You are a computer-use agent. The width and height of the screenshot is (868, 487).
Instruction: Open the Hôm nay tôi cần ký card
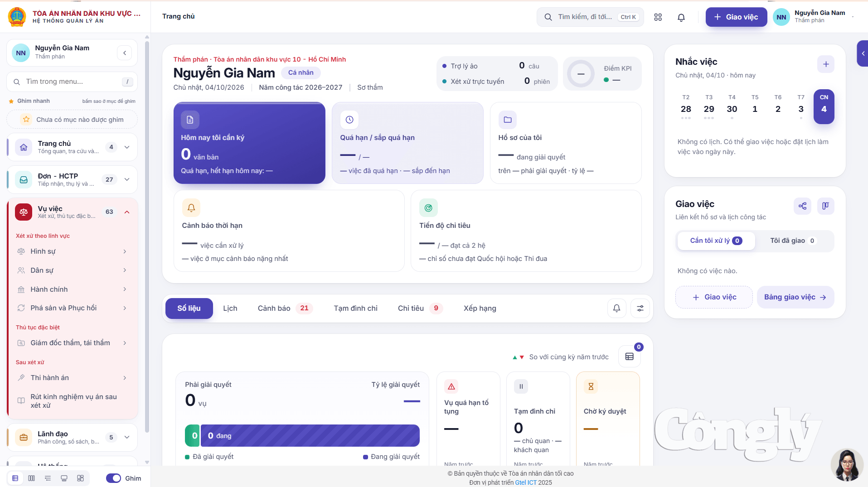point(249,143)
